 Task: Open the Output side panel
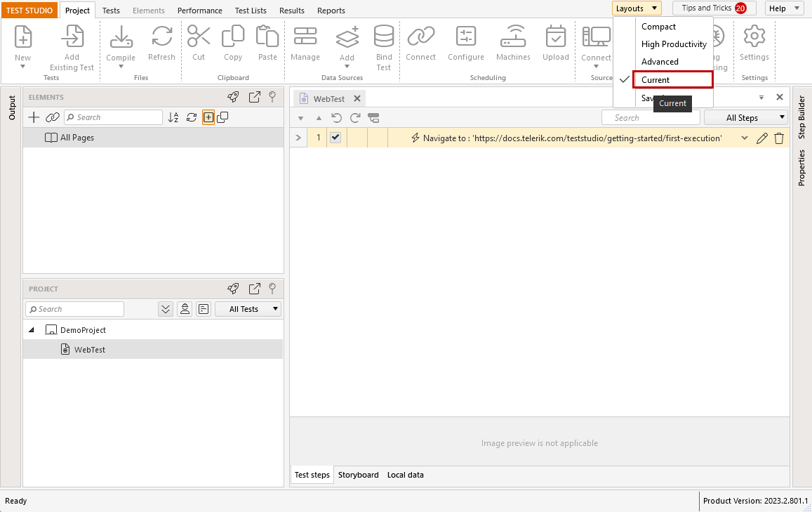[x=12, y=107]
